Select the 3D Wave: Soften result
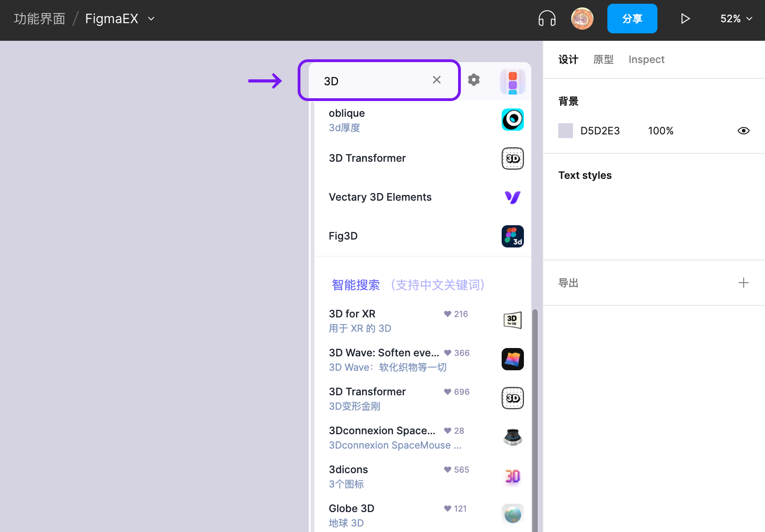This screenshot has width=765, height=532. click(x=423, y=360)
